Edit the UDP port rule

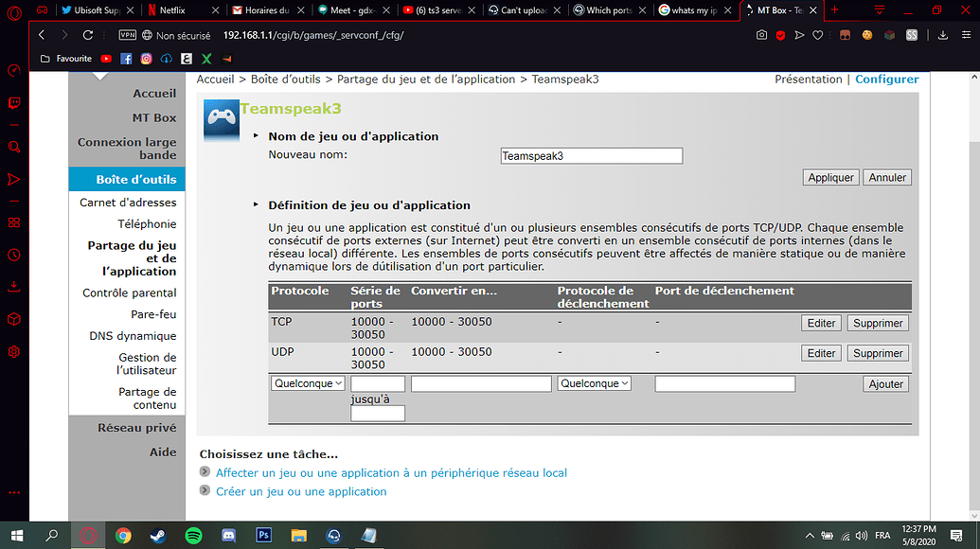click(x=821, y=353)
